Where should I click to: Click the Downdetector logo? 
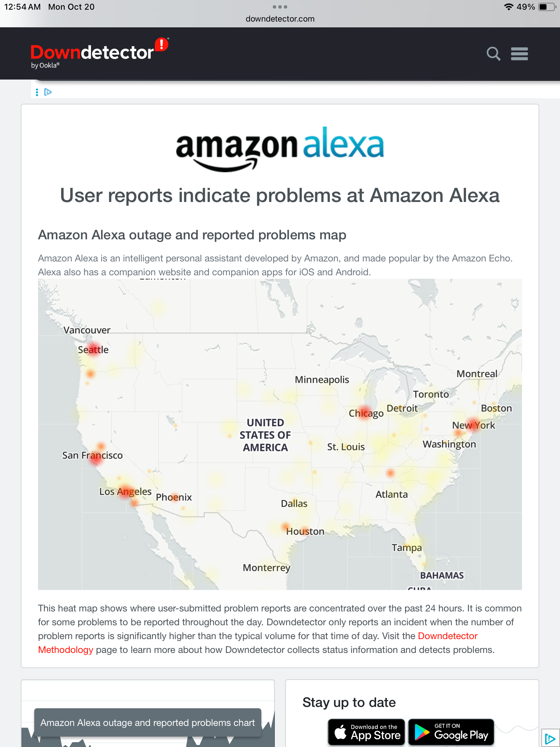[x=100, y=54]
